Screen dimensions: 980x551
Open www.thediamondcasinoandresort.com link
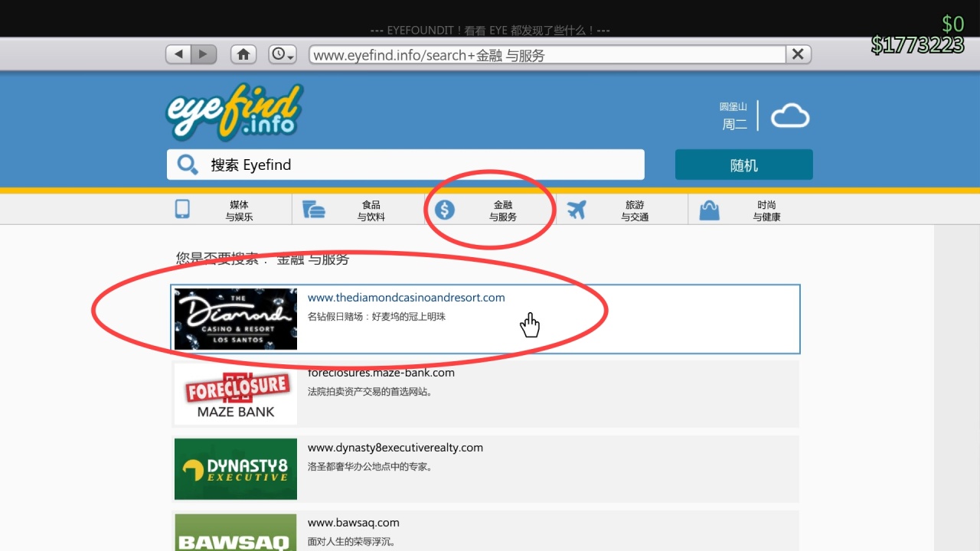[x=407, y=298]
